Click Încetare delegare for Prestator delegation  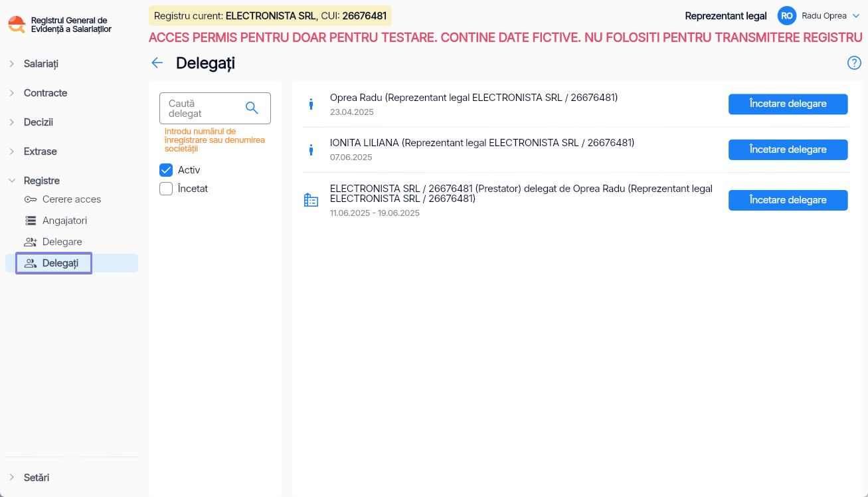pos(788,200)
